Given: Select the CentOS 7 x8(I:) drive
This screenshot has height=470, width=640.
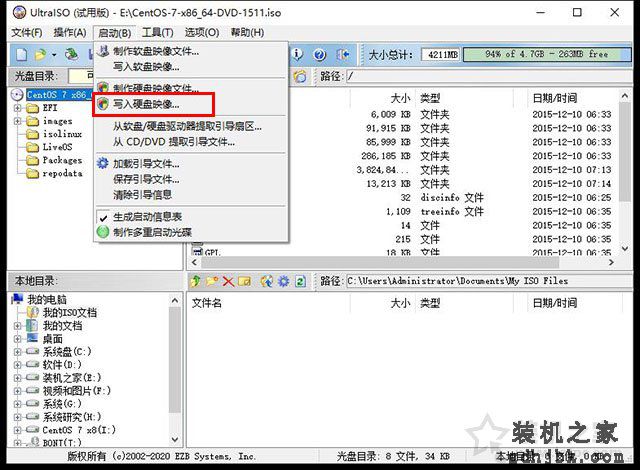Looking at the screenshot, I should tap(79, 430).
